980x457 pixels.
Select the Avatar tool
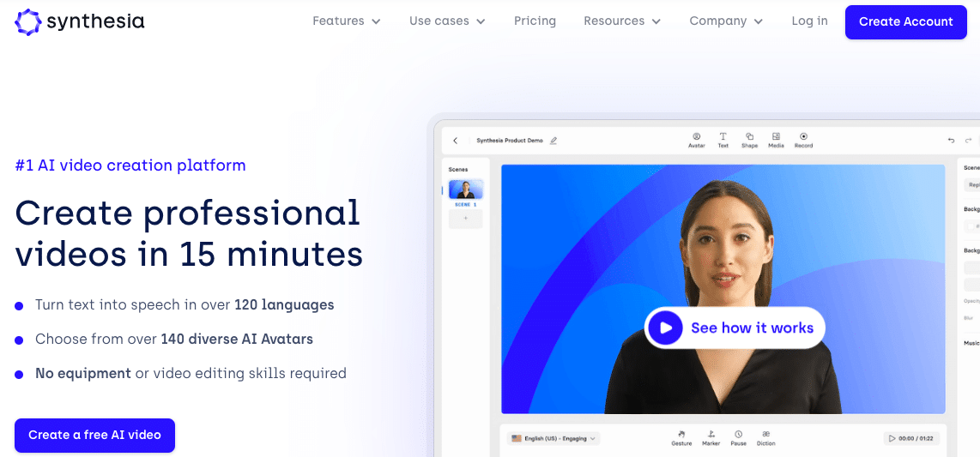tap(696, 140)
